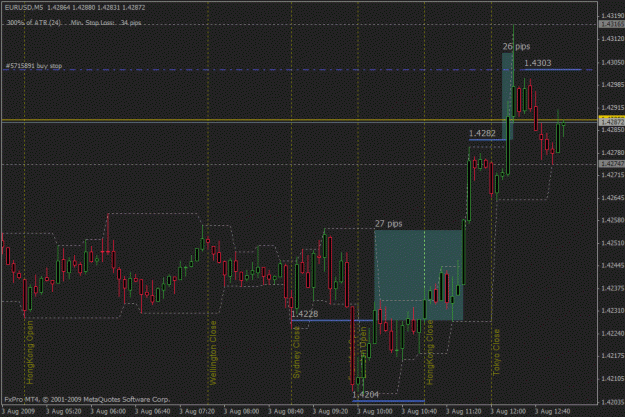Click the 1.43190 price axis value
The height and width of the screenshot is (417, 625).
(x=612, y=16)
